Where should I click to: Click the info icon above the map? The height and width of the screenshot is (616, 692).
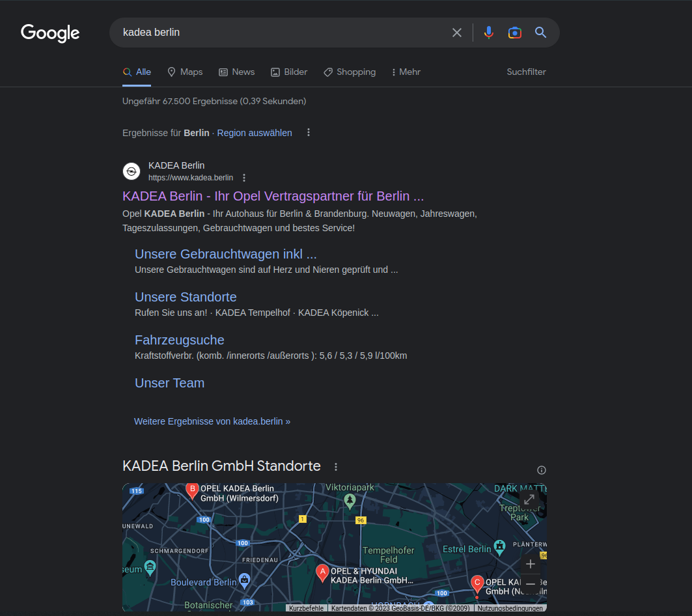pyautogui.click(x=542, y=470)
